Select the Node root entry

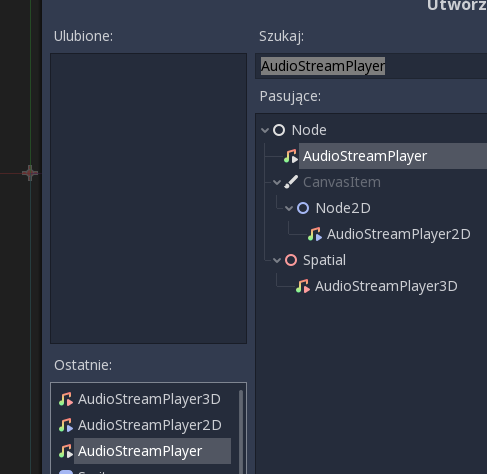[309, 130]
